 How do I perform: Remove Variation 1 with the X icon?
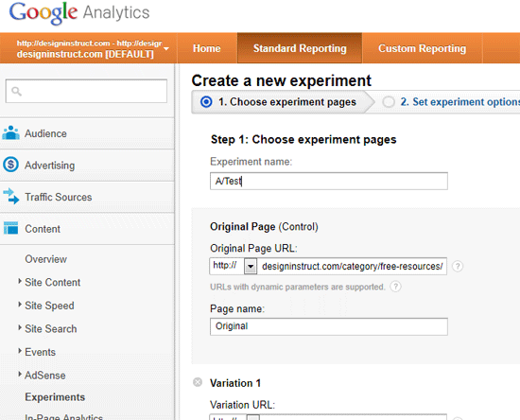(x=198, y=382)
